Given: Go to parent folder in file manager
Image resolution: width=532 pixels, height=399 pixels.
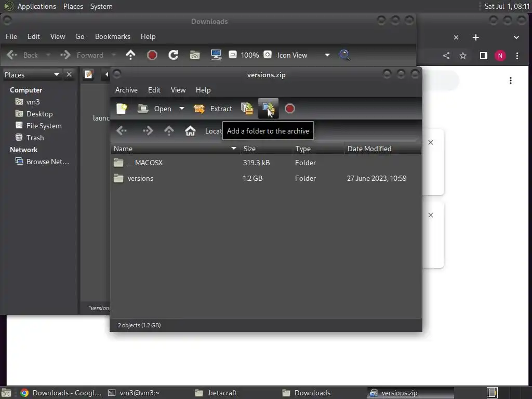Looking at the screenshot, I should pyautogui.click(x=130, y=55).
